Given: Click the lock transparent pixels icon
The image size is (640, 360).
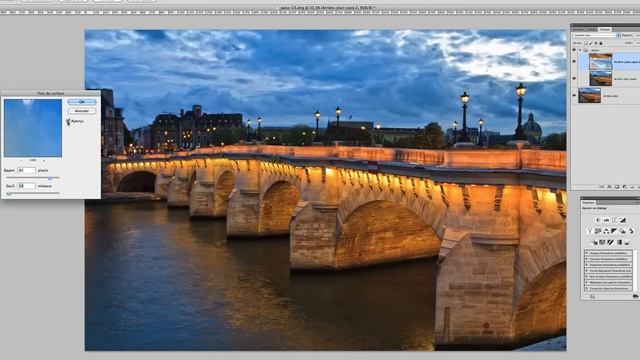Looking at the screenshot, I should click(x=586, y=43).
